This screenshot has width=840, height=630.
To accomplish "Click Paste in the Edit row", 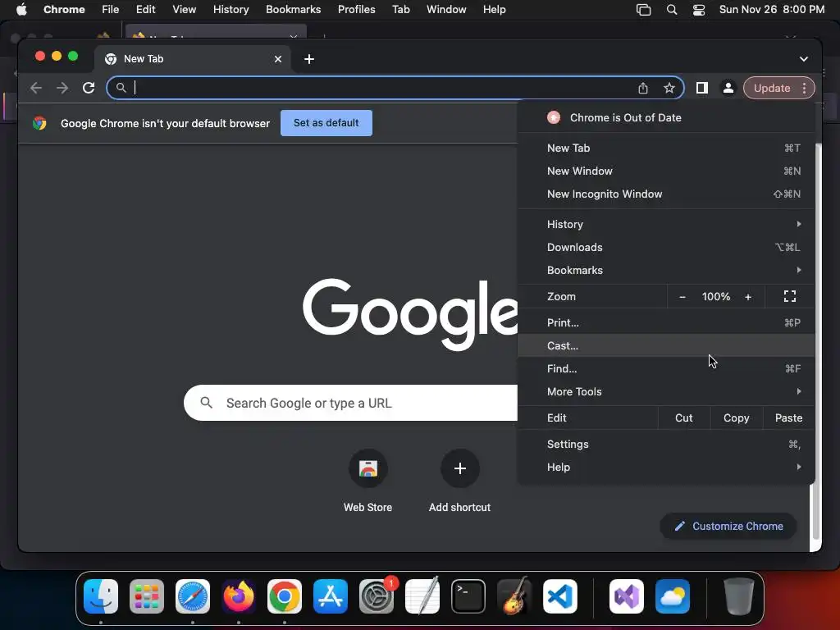I will tap(788, 418).
